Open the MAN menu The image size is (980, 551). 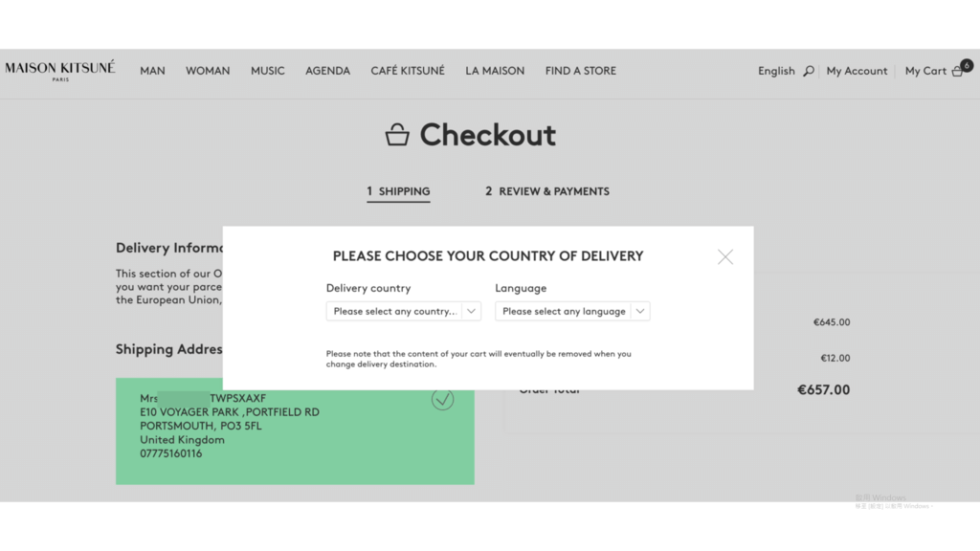(x=152, y=71)
